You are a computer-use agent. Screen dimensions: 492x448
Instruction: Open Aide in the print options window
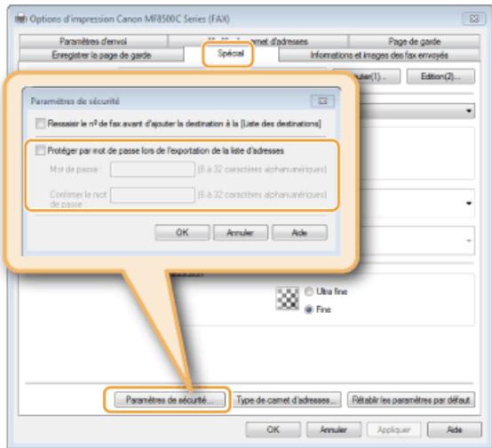tap(455, 429)
